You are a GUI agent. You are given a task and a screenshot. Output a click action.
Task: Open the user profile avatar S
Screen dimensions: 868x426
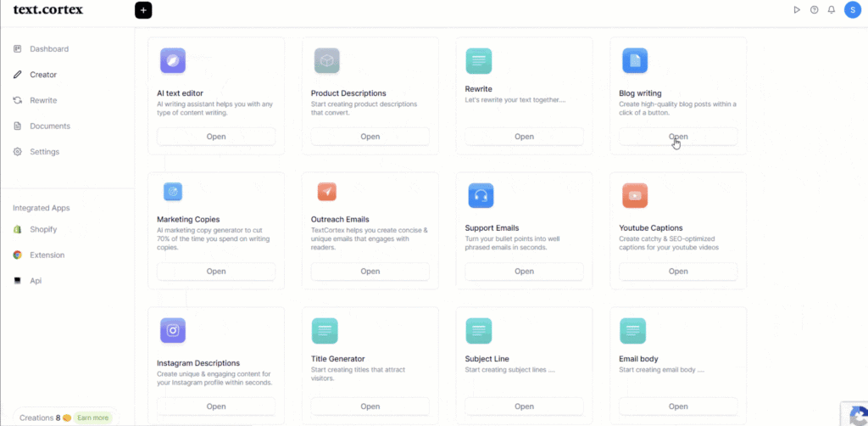(852, 10)
